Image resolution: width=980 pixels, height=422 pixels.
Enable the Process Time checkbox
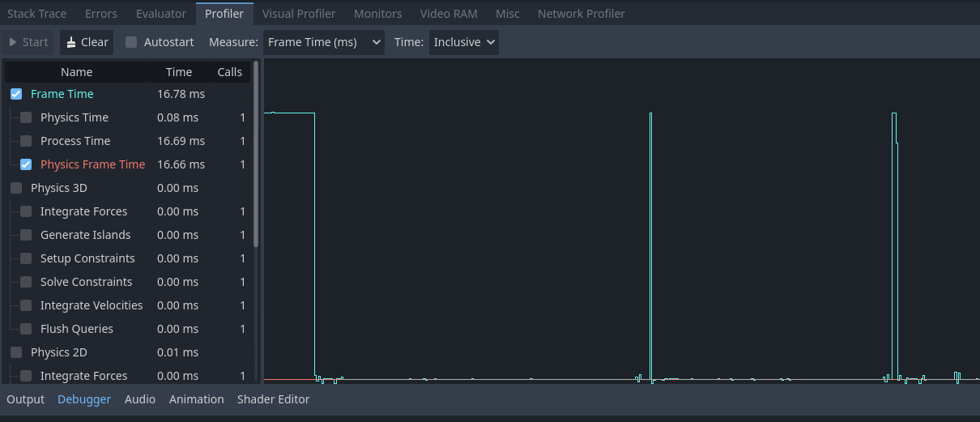[x=26, y=141]
